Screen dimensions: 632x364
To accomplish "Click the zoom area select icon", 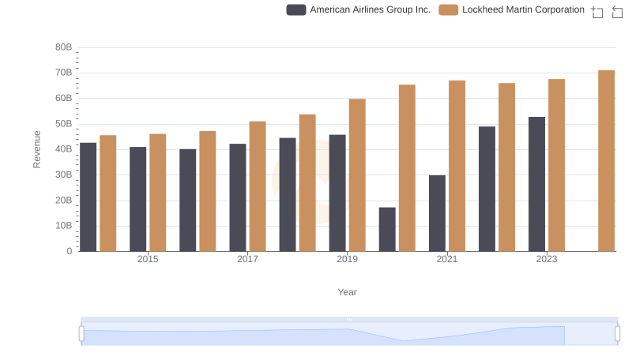I will pos(597,12).
